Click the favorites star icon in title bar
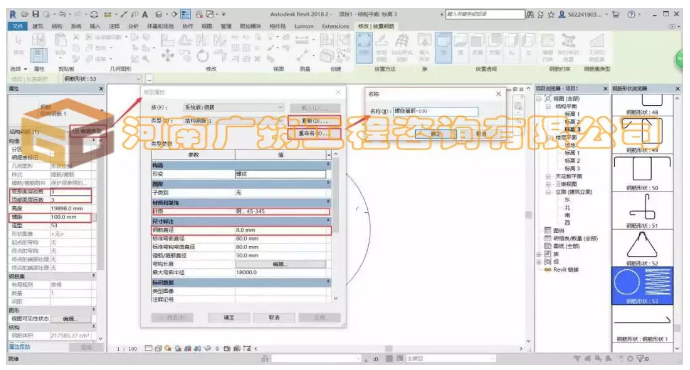690x370 pixels. point(551,15)
